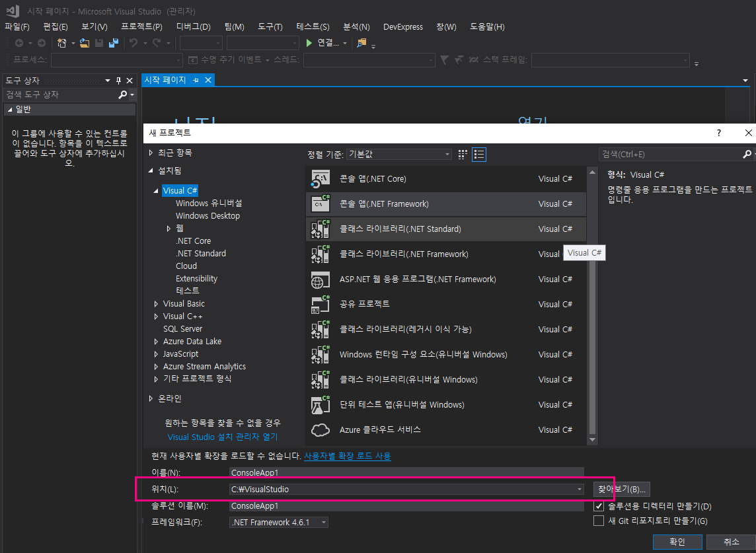756x553 pixels.
Task: Select 단위 테스트 앱(유니버설 Windows) template icon
Action: point(320,404)
